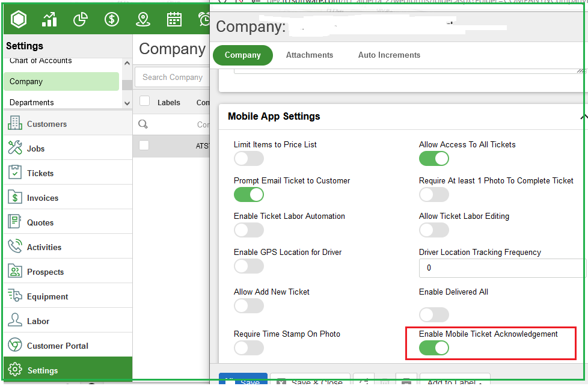Toggle Require At least 1 Photo switch
This screenshot has height=386, width=588.
(x=434, y=195)
